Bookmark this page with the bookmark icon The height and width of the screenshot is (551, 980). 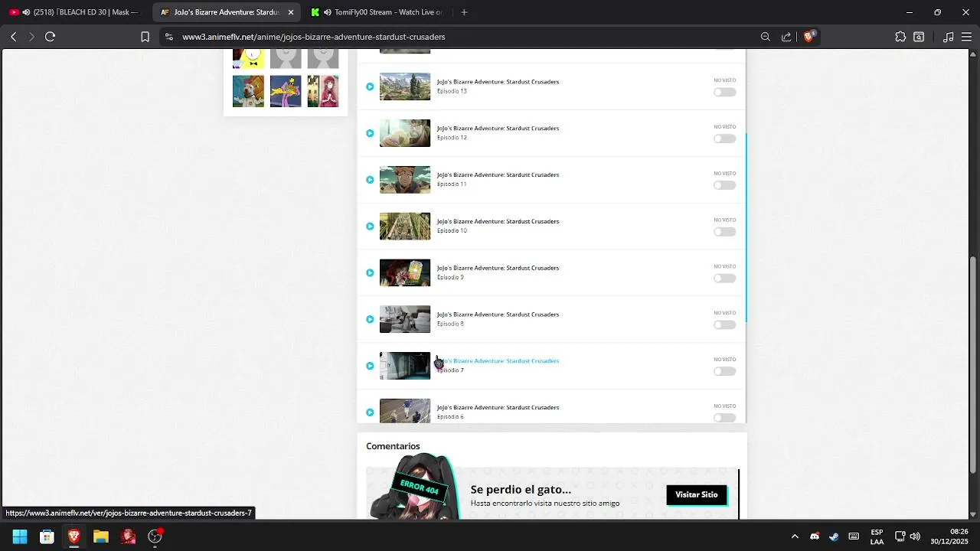pyautogui.click(x=145, y=37)
